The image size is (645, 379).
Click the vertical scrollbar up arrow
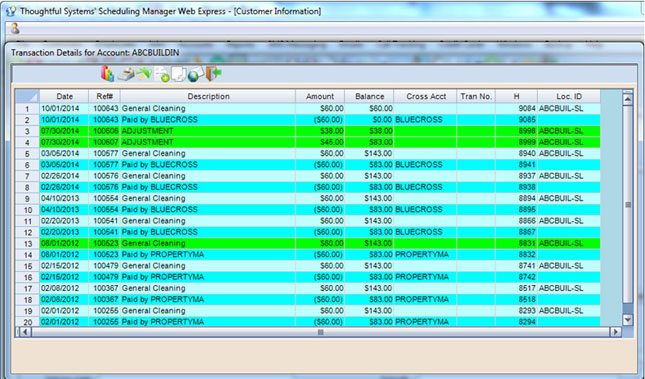(627, 99)
